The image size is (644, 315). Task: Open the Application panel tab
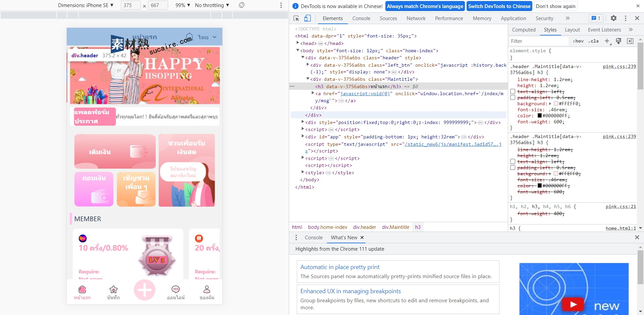pyautogui.click(x=513, y=18)
